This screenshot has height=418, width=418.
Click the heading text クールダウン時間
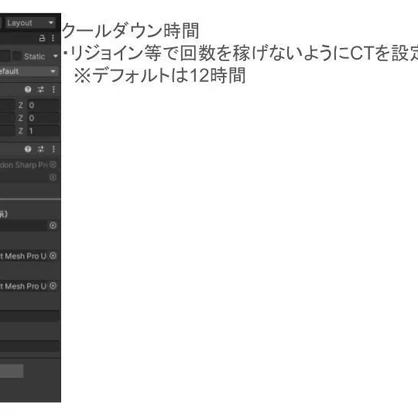coord(131,31)
